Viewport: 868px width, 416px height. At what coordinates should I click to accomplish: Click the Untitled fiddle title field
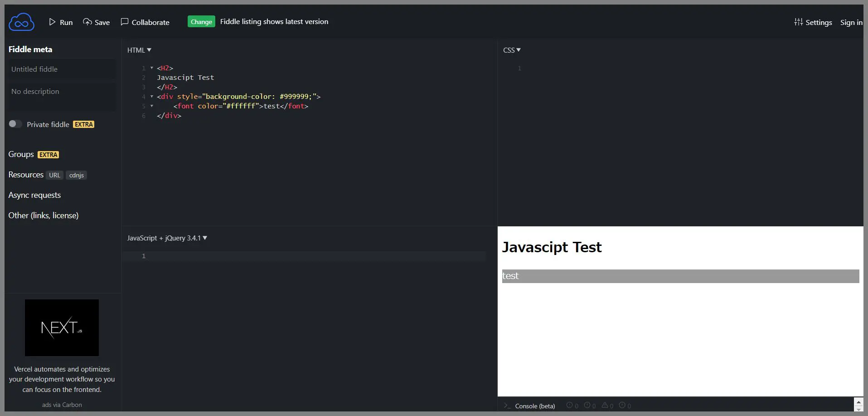(62, 69)
